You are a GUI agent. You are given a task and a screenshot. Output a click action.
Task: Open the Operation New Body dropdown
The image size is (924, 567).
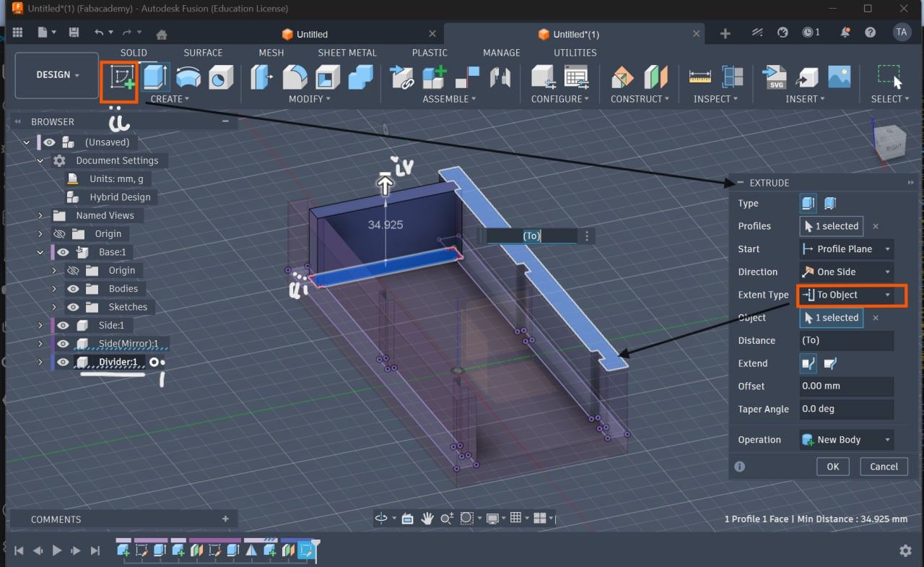pos(846,439)
